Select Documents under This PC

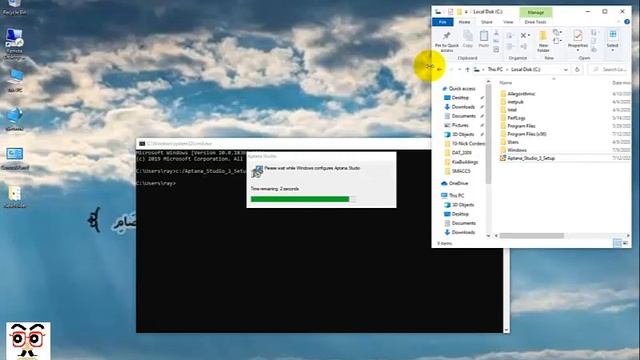pyautogui.click(x=463, y=223)
